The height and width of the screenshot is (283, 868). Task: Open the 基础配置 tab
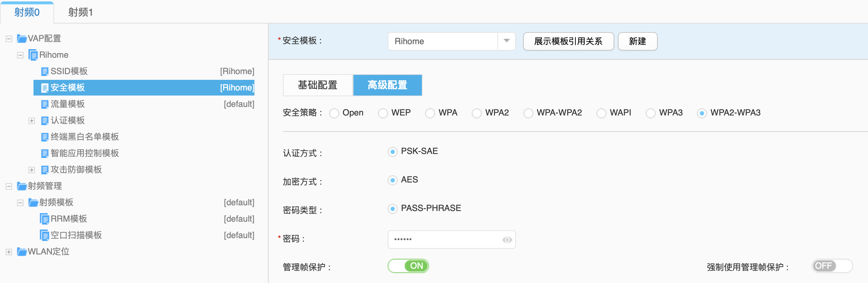tap(318, 85)
